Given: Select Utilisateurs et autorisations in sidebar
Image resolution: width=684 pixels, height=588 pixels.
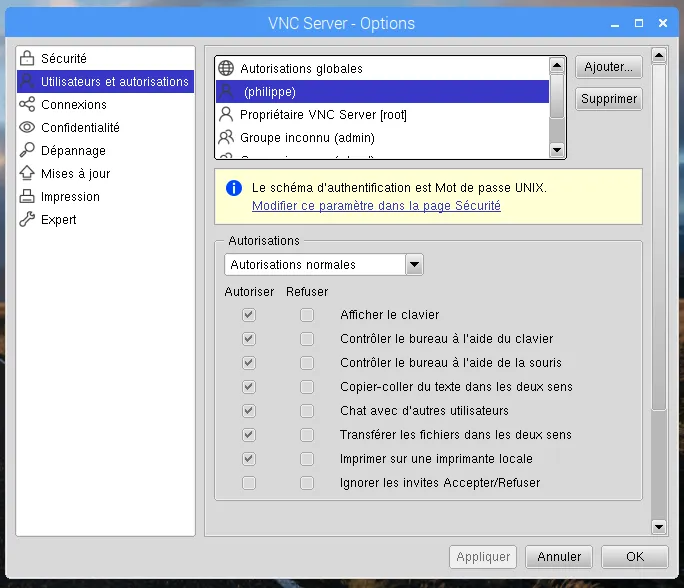Looking at the screenshot, I should tap(106, 81).
